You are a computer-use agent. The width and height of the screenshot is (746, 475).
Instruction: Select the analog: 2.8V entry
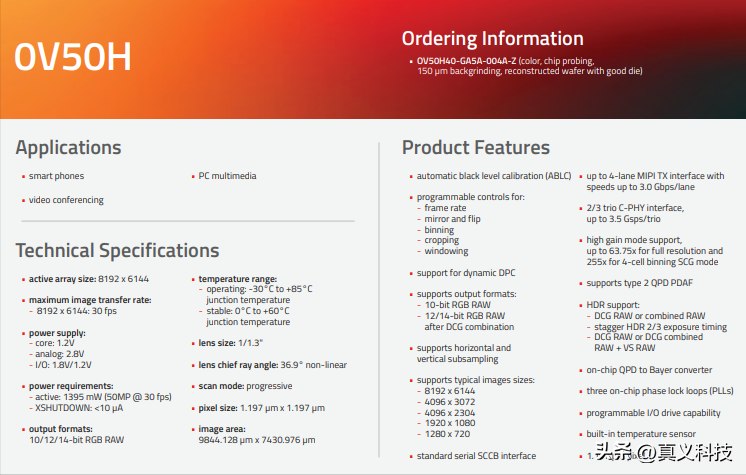click(59, 354)
